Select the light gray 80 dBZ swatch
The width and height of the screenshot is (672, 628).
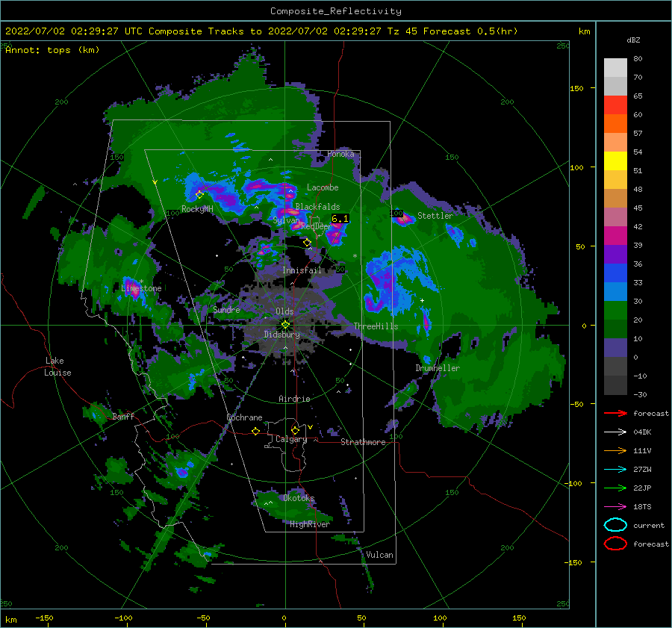(615, 67)
